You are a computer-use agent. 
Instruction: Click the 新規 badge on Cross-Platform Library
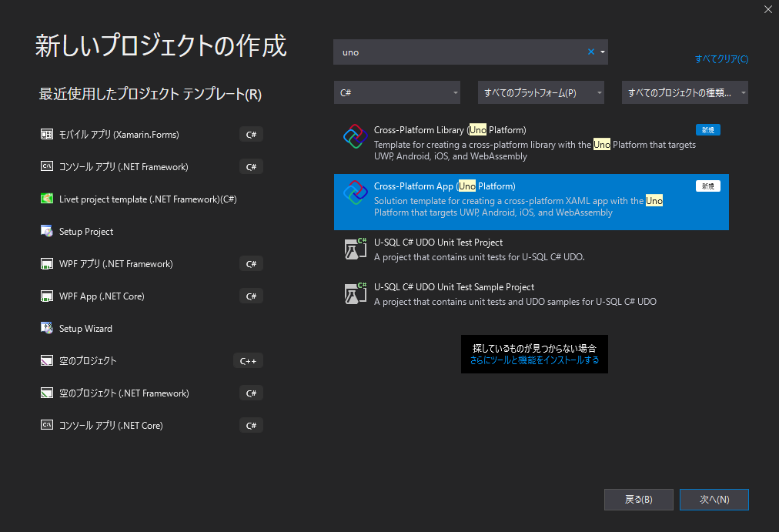point(708,129)
